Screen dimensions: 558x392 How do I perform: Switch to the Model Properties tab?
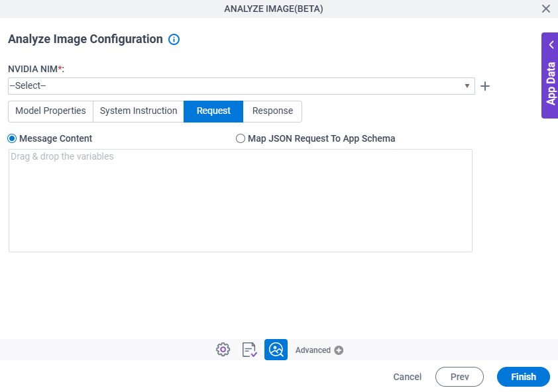(x=50, y=111)
